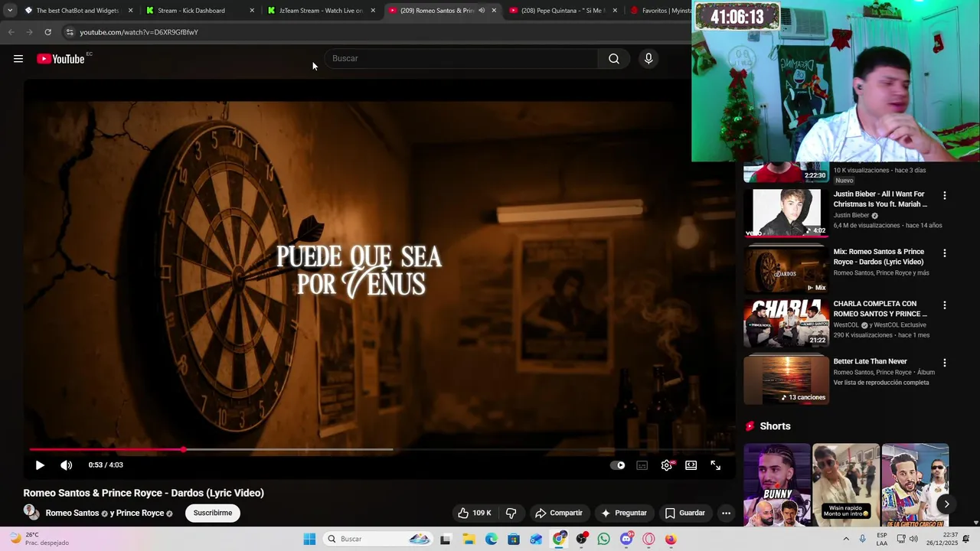Open options for the Charla Completa video
The image size is (980, 551).
point(945,305)
